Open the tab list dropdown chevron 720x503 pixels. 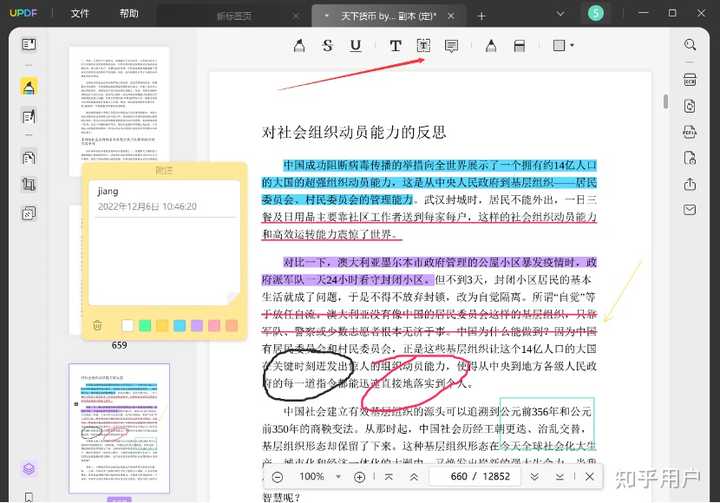[x=560, y=14]
